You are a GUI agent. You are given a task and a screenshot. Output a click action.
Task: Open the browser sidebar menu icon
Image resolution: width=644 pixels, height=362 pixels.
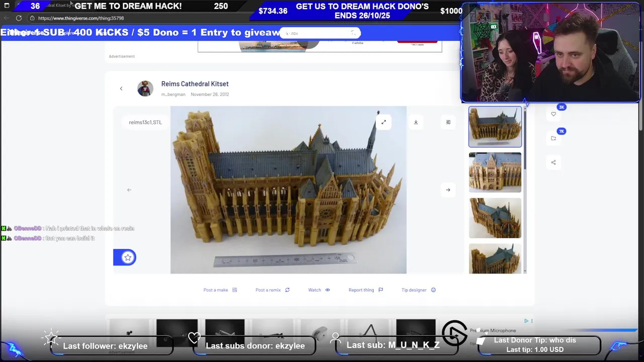coord(7,6)
